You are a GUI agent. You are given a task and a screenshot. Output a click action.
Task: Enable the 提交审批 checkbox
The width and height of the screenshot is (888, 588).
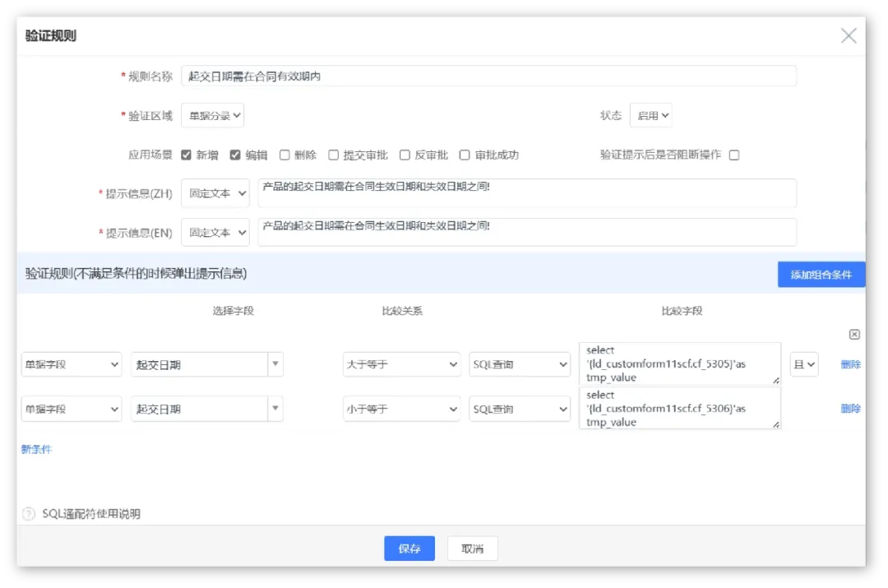coord(334,155)
